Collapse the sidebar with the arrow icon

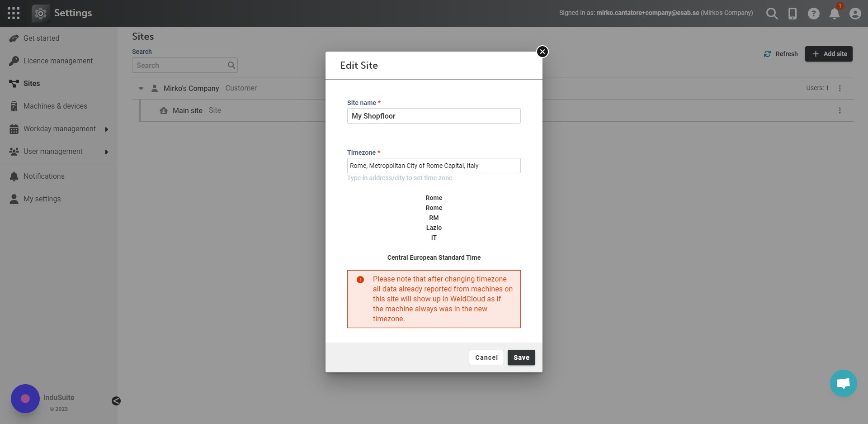pyautogui.click(x=116, y=401)
